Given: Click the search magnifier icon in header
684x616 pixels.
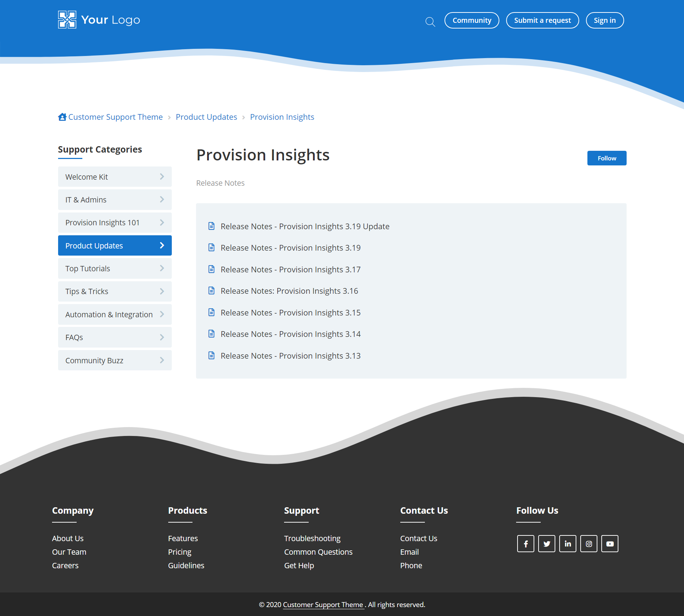Looking at the screenshot, I should point(430,22).
